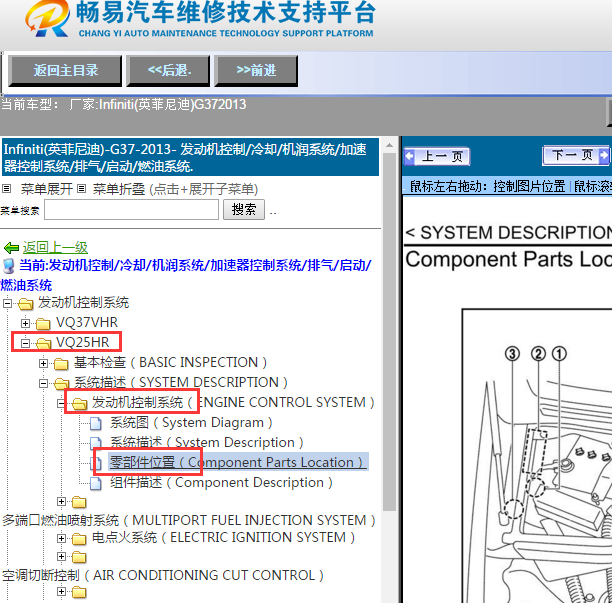Viewport: 612px width, 603px height.
Task: Expand AIR CONDITIONING CUT CONTROL node
Action: 61,557
